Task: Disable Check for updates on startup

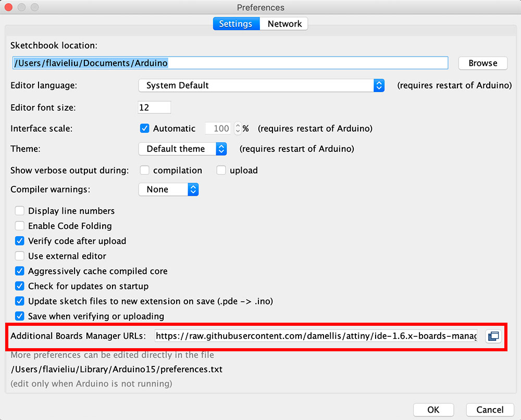Action: tap(20, 286)
